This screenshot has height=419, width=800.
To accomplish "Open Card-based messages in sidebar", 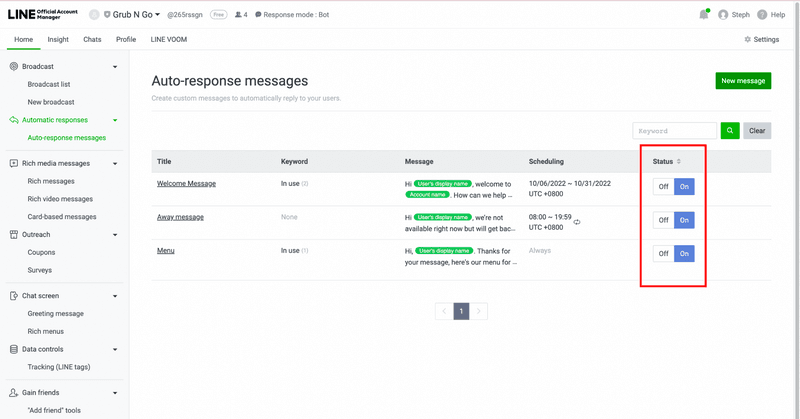I will pos(62,217).
